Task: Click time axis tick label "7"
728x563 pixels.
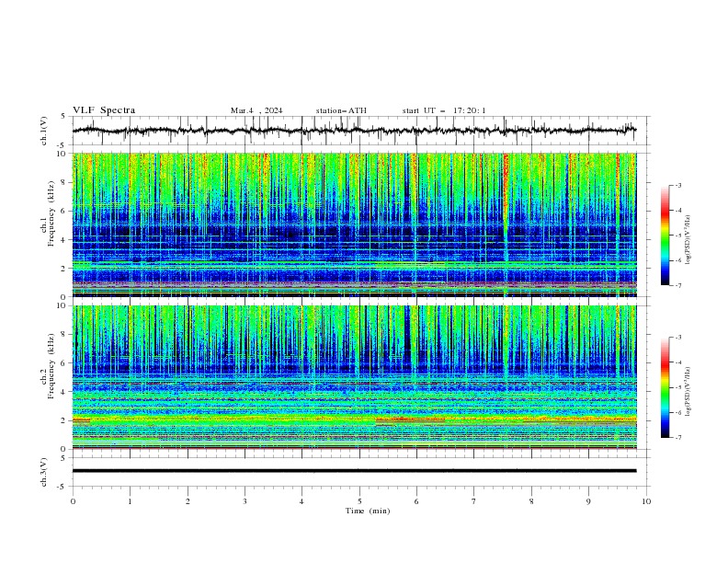Action: coord(474,501)
